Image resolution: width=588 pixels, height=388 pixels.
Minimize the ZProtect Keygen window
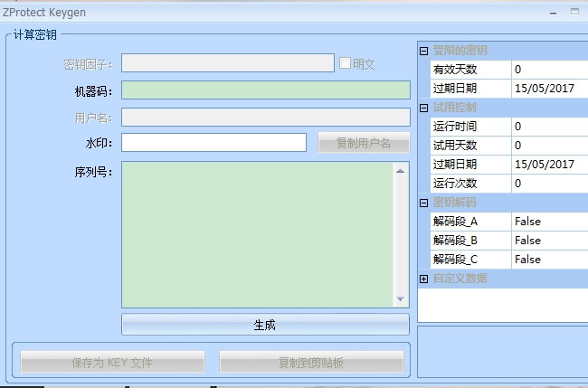point(553,14)
